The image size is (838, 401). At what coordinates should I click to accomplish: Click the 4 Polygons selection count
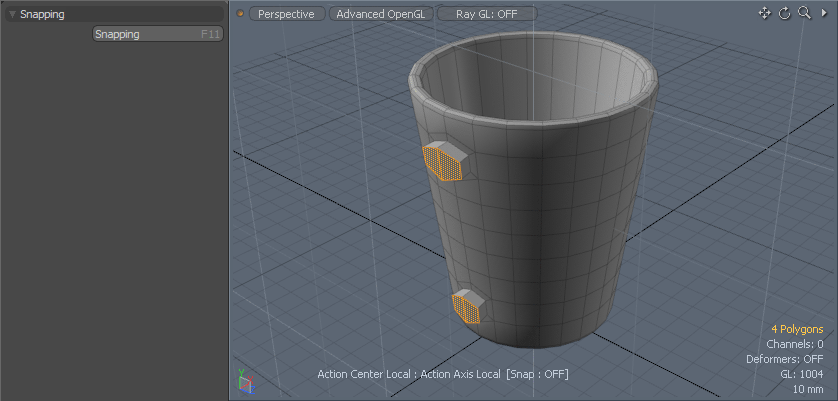(796, 329)
